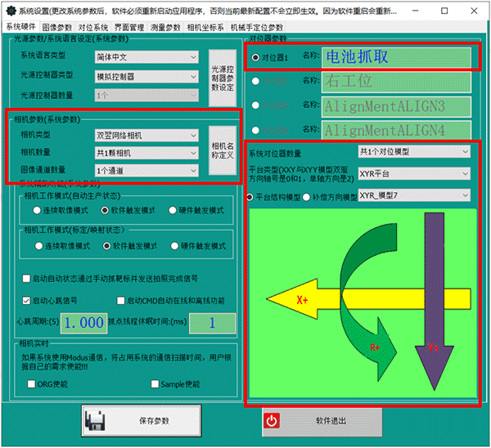Expand the 系统对位器数量 dropdown
This screenshot has height=448, width=491.
point(414,152)
